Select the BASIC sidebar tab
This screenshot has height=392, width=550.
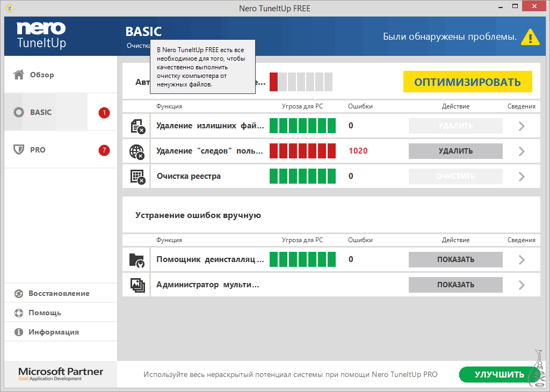tap(61, 112)
